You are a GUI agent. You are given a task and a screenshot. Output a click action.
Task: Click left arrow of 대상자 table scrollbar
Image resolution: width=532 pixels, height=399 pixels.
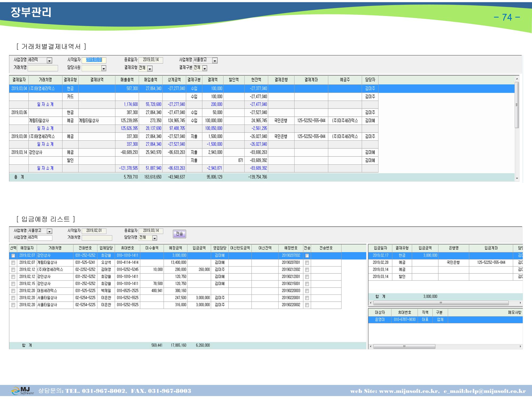[x=370, y=347]
